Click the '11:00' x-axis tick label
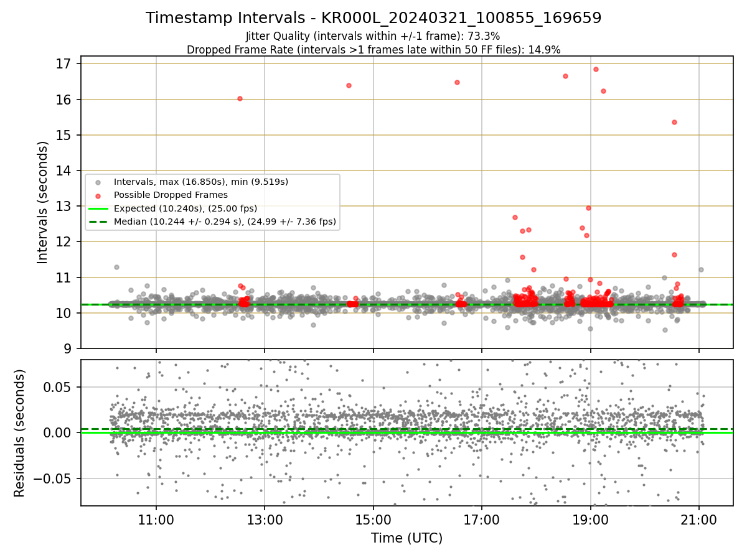The image size is (747, 560). tap(156, 520)
